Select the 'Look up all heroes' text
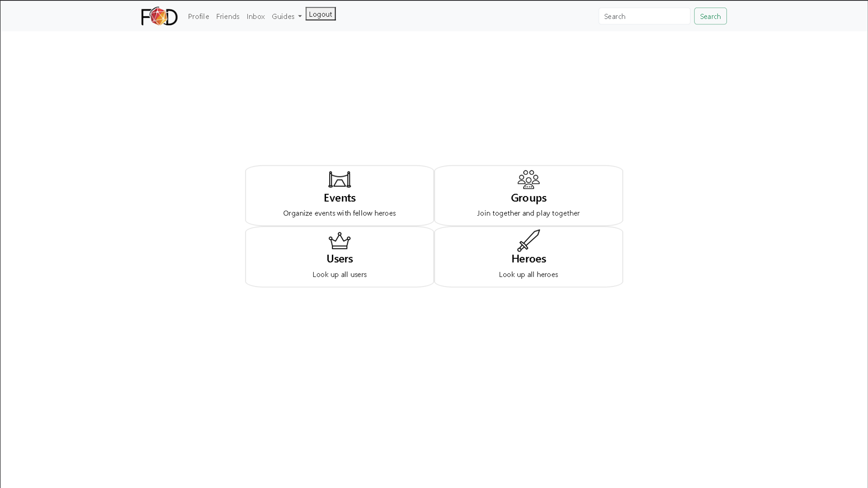This screenshot has width=868, height=488. click(x=528, y=274)
